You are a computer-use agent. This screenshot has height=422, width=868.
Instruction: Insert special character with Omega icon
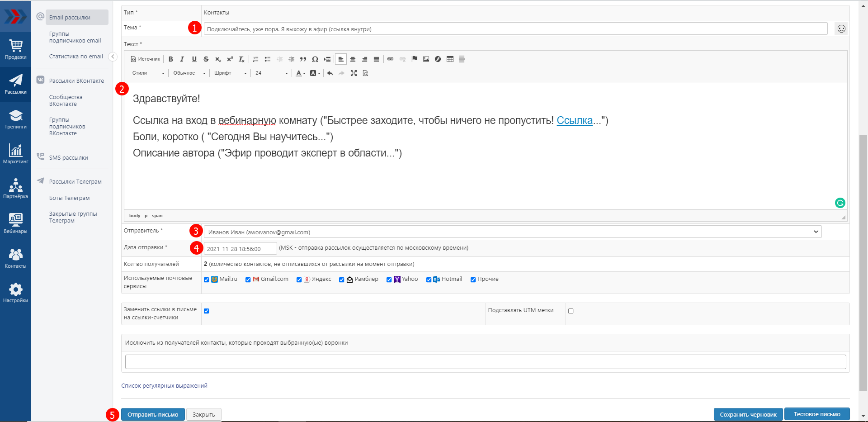pyautogui.click(x=315, y=59)
